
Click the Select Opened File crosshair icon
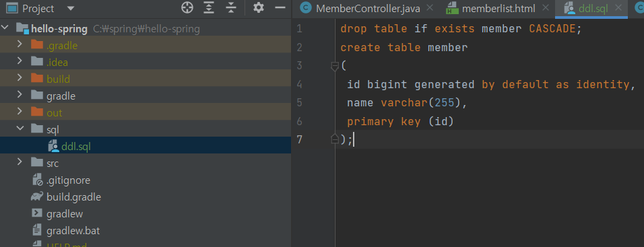[x=187, y=8]
